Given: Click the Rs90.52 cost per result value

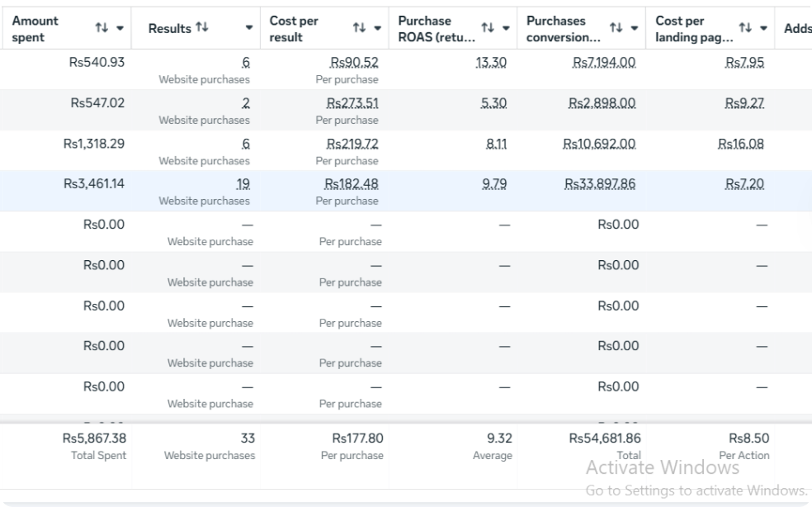Looking at the screenshot, I should [354, 62].
